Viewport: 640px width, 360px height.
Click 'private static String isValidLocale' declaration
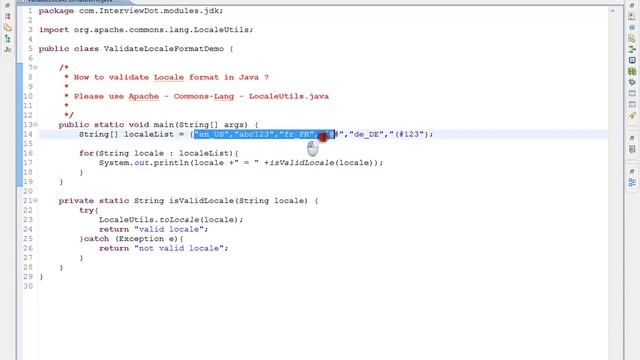coord(146,200)
